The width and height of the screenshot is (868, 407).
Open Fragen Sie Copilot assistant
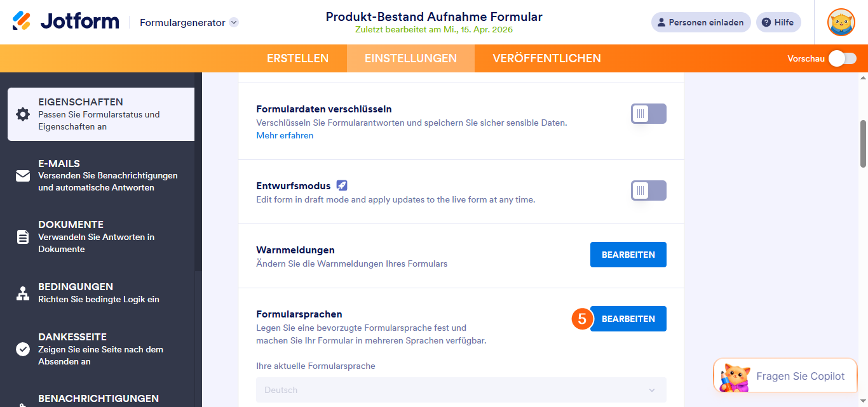coord(785,375)
